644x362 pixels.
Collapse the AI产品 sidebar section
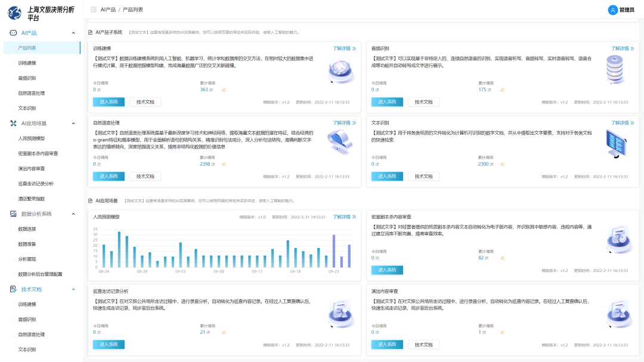pos(73,33)
